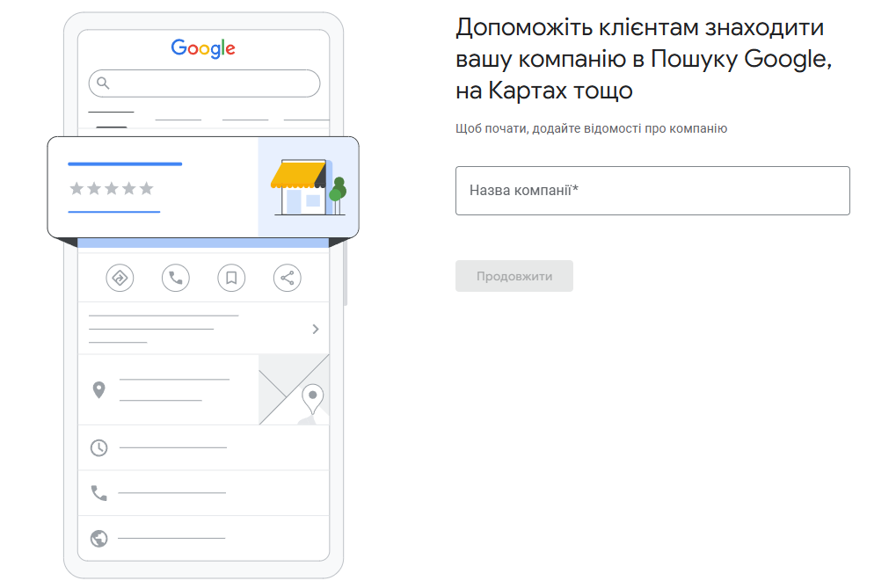Image resolution: width=896 pixels, height=588 pixels.
Task: Click the magnifier icon in illustrated search bar
Action: pyautogui.click(x=103, y=83)
